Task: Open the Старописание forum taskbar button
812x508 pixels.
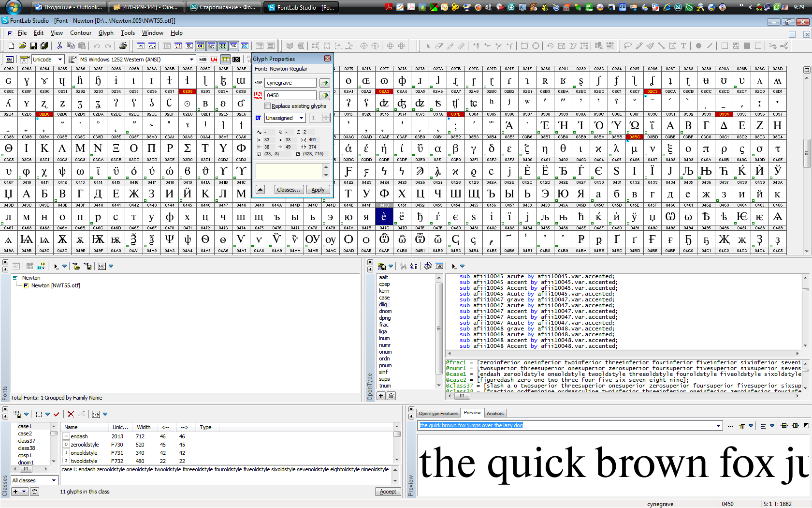Action: [x=224, y=7]
